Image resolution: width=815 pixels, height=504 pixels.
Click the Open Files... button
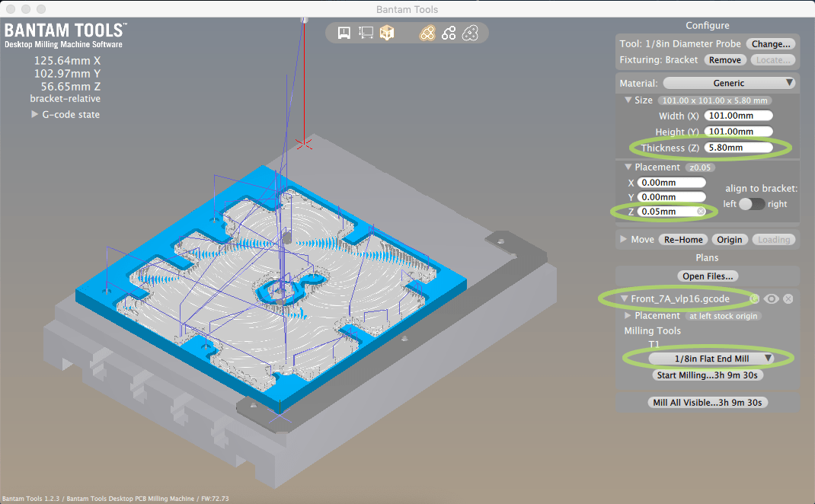tap(708, 276)
